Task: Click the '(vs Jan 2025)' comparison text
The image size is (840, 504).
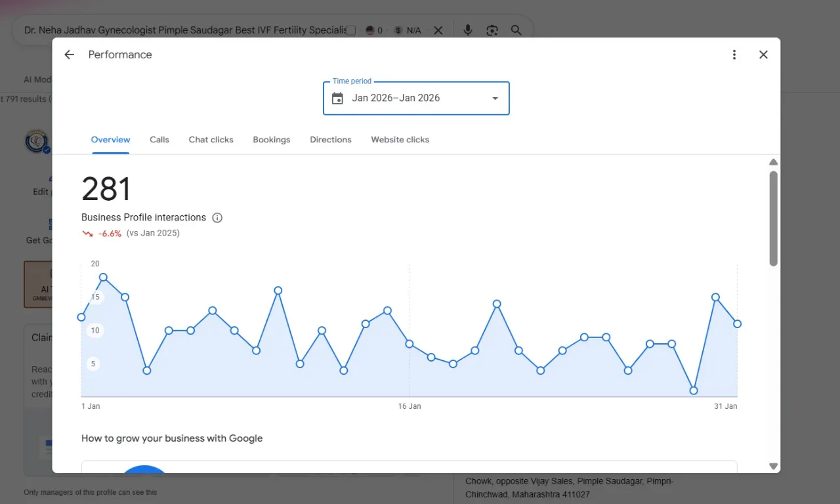Action: (x=153, y=233)
